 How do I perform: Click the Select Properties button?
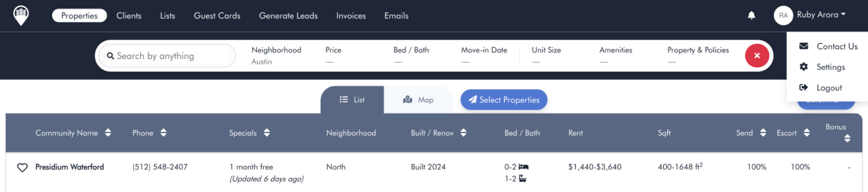pos(504,100)
